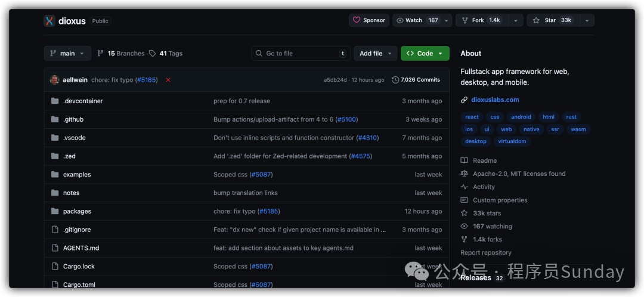Click the aellwein author avatar
The height and width of the screenshot is (297, 644).
tap(54, 80)
